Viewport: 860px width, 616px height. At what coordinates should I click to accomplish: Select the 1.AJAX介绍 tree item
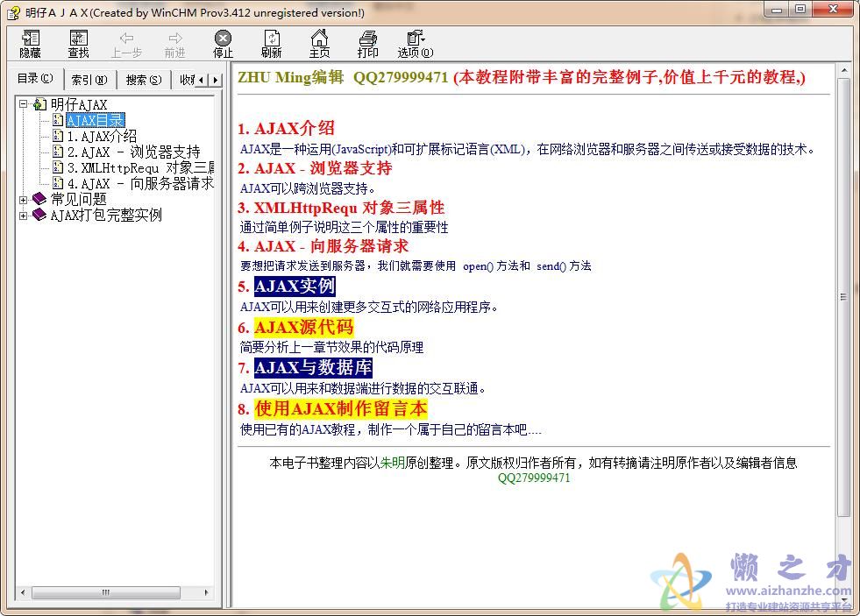(x=100, y=135)
